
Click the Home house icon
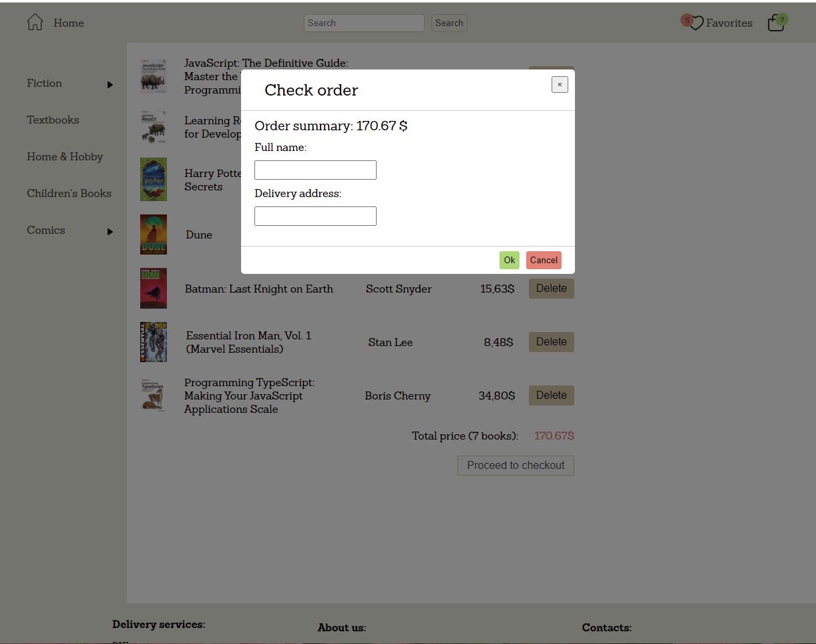point(35,22)
